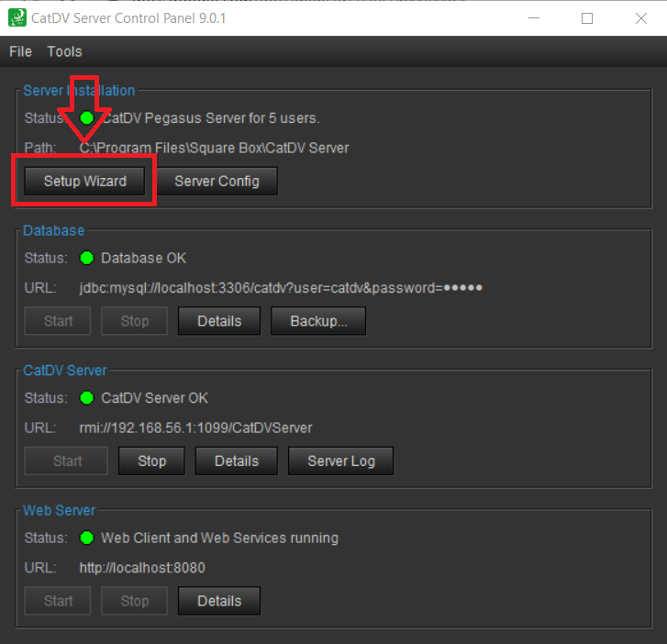Click the CatDV app icon in the title bar

(17, 17)
